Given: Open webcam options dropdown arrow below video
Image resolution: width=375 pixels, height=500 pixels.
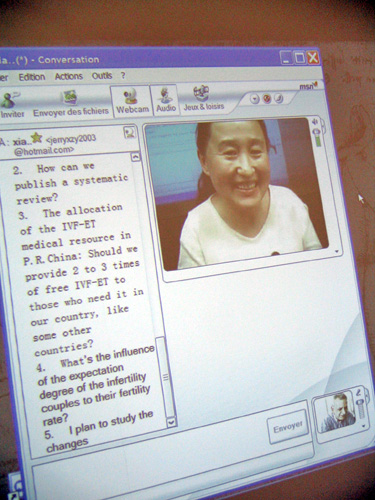Looking at the screenshot, I should [337, 252].
